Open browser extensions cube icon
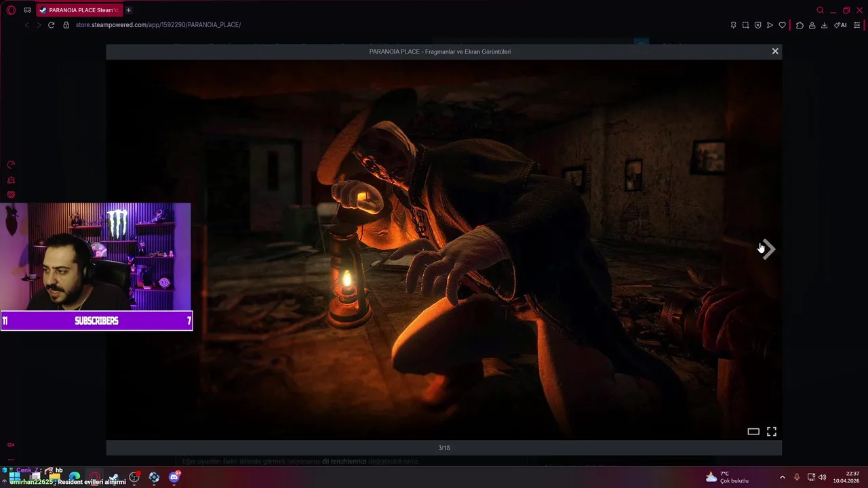This screenshot has width=868, height=488. coord(800,25)
